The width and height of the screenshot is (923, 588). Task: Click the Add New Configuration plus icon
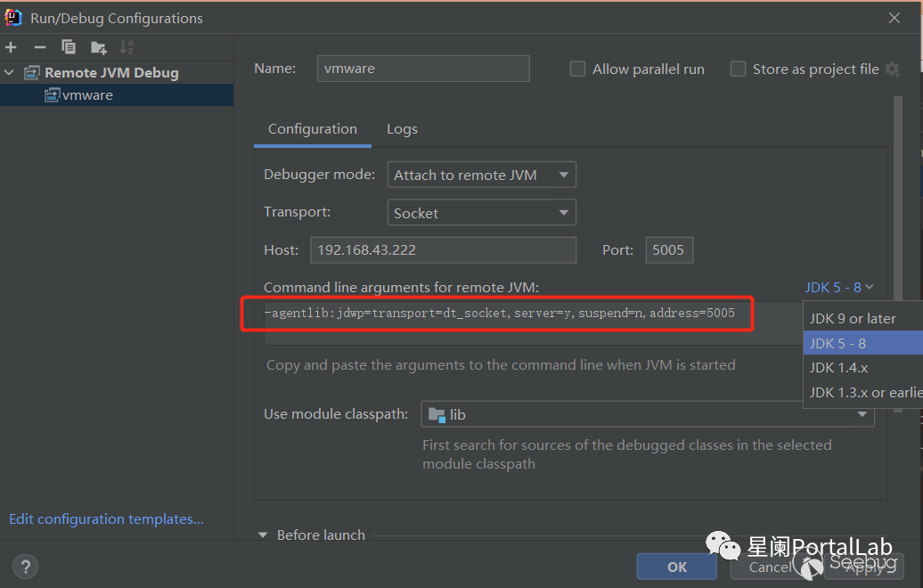pos(11,47)
